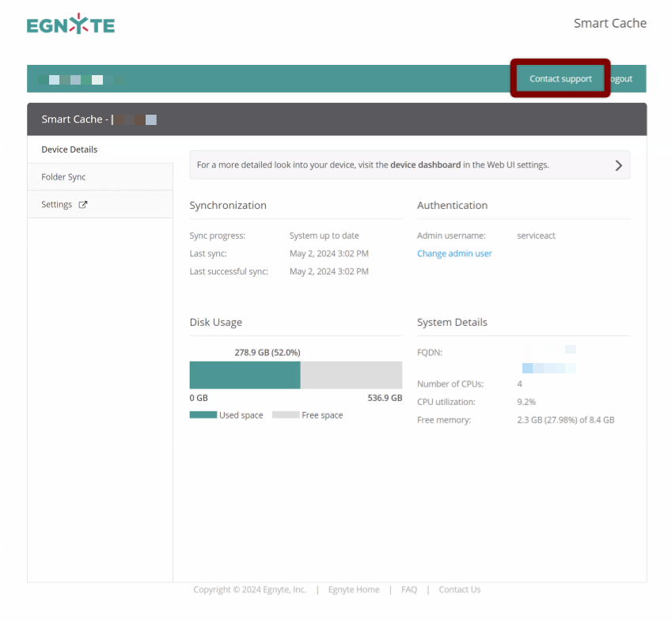Expand the device dashboard banner via right chevron
Viewport: 672px width, 621px height.
(x=617, y=165)
